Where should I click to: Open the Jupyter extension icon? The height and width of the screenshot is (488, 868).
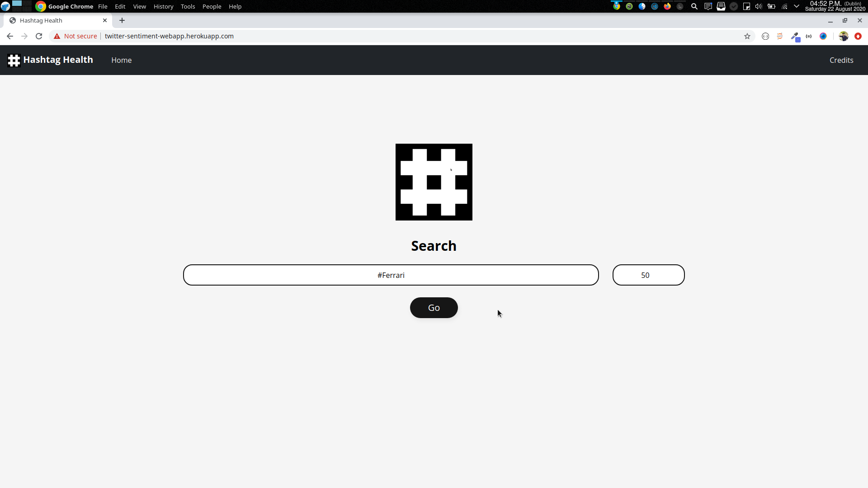click(x=780, y=36)
